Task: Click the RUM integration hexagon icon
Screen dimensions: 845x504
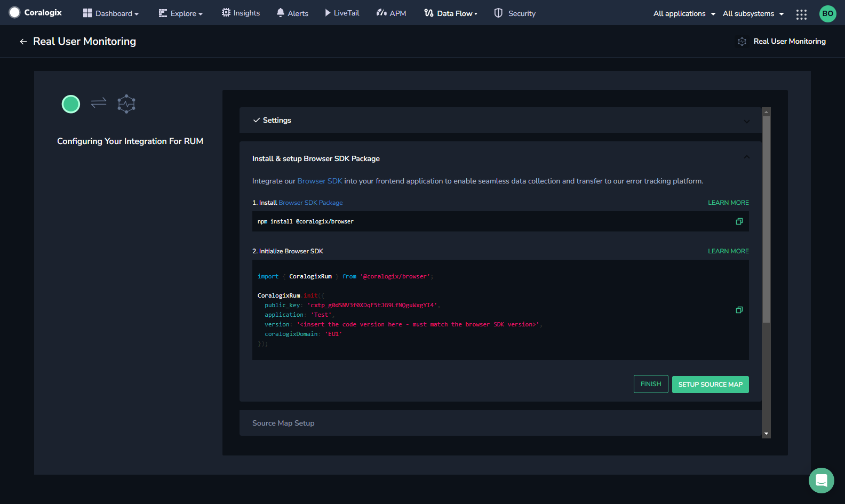Action: [126, 104]
